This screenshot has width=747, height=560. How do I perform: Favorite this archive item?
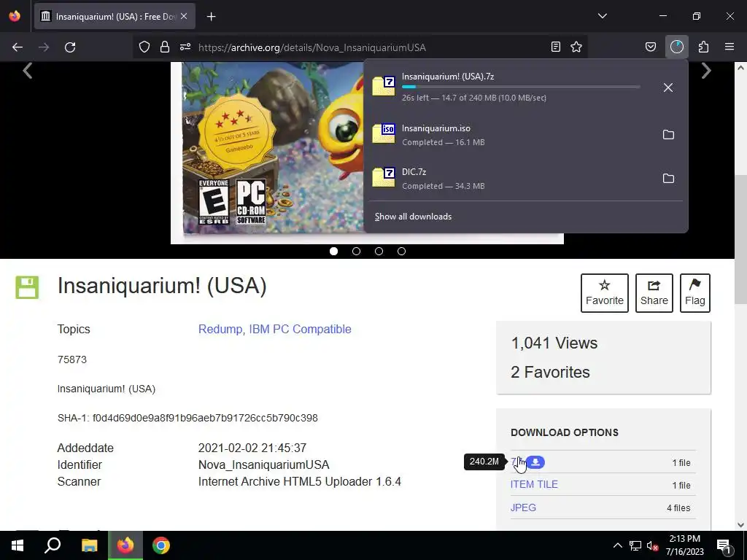coord(605,293)
